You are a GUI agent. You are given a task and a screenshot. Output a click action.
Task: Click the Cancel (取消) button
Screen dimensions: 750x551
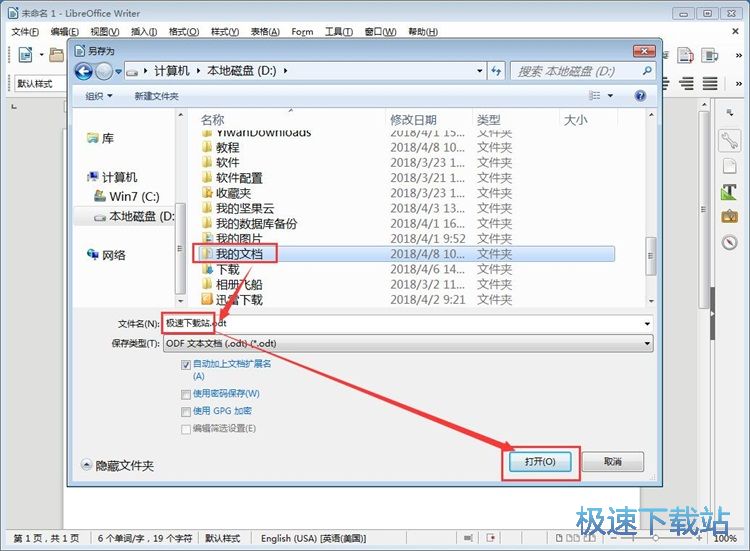tap(613, 462)
